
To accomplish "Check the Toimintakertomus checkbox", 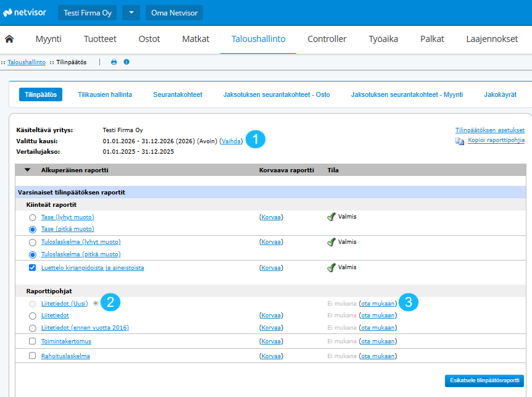I will [32, 341].
